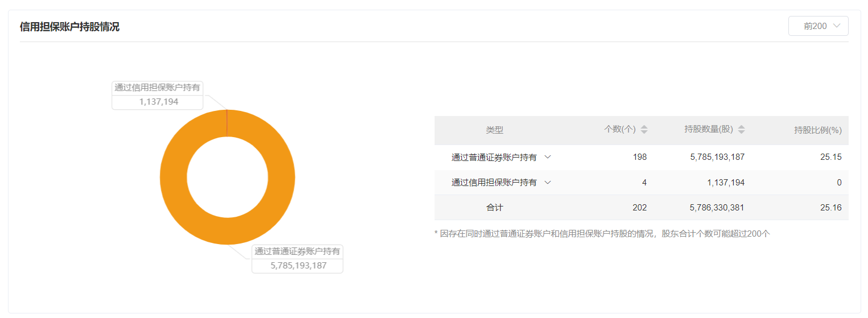Viewport: 868px width, 318px height.
Task: Click total shares 5,786,330,381
Action: [x=717, y=208]
